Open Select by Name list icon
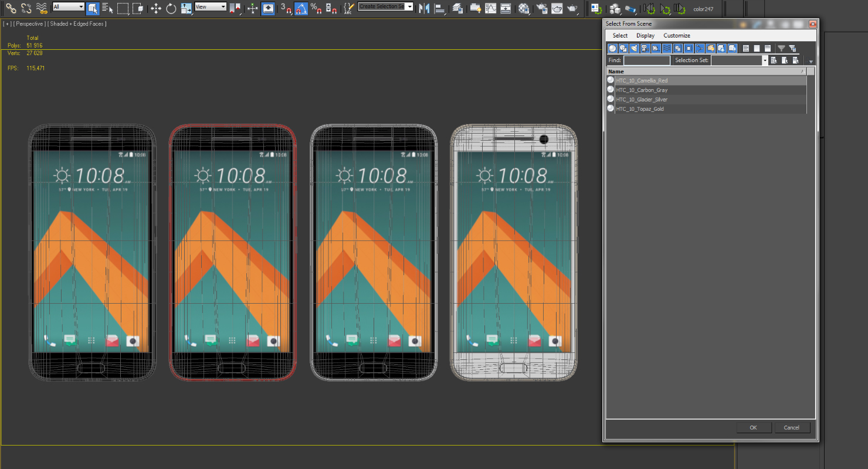This screenshot has height=469, width=868. pyautogui.click(x=107, y=8)
